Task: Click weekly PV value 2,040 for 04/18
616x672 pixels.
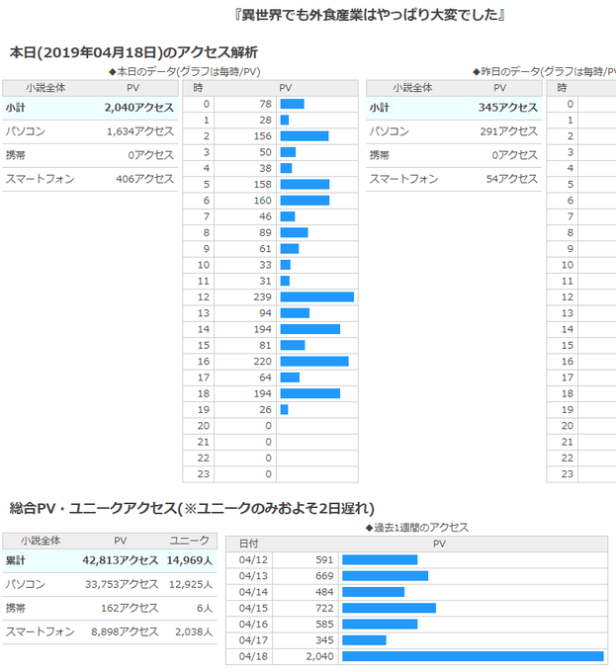Action: pyautogui.click(x=319, y=656)
